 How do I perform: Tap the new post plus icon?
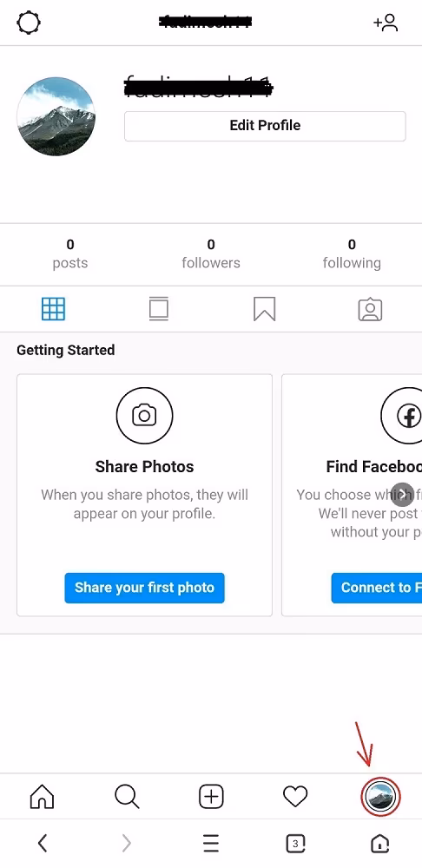[211, 797]
